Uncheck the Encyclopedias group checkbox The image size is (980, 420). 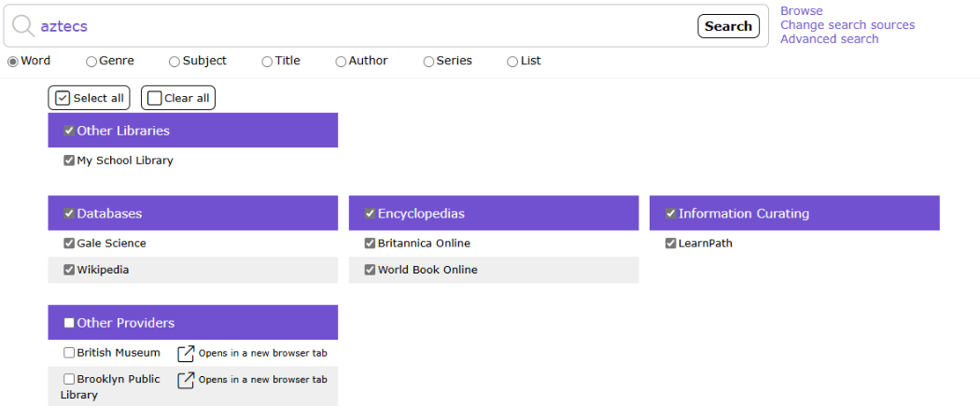coord(370,214)
